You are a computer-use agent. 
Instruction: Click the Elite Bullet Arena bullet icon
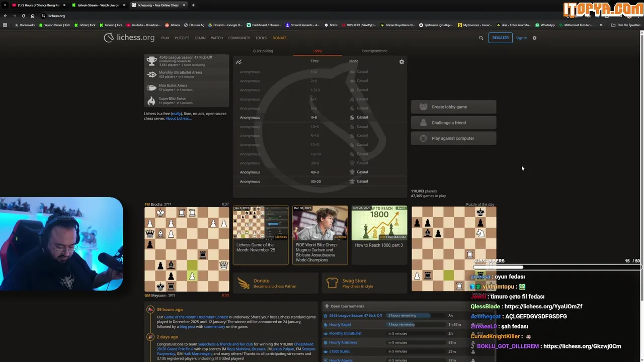tap(151, 87)
